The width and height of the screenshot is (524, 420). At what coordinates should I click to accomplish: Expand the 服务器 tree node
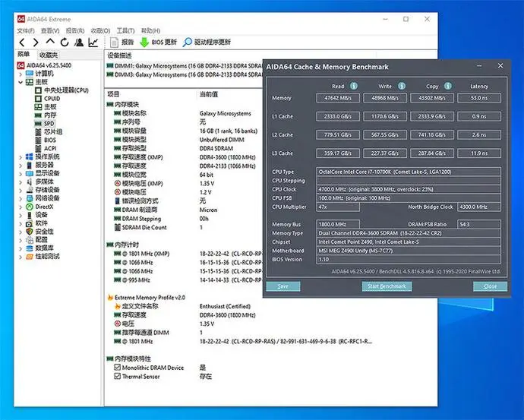pyautogui.click(x=21, y=165)
